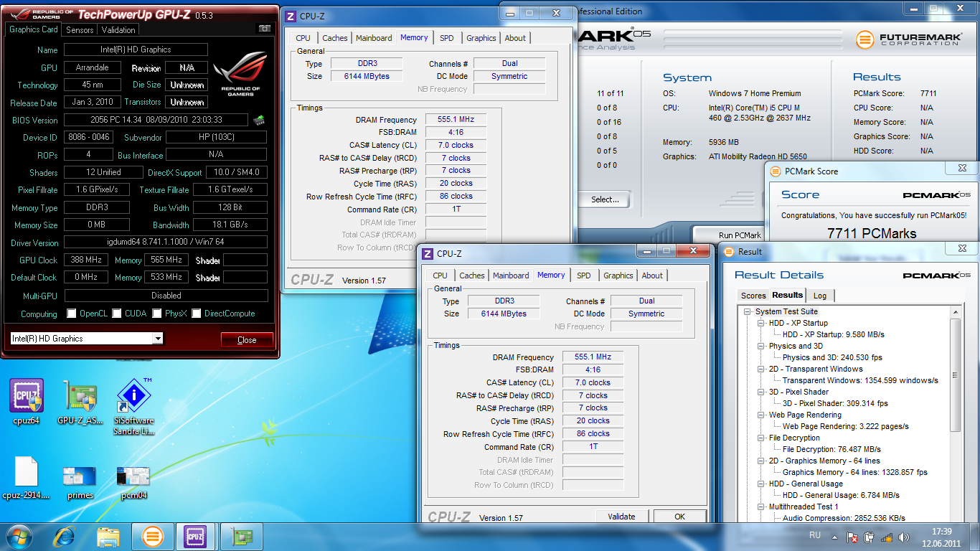Open the About tab in rear CPU-Z window

(x=515, y=38)
